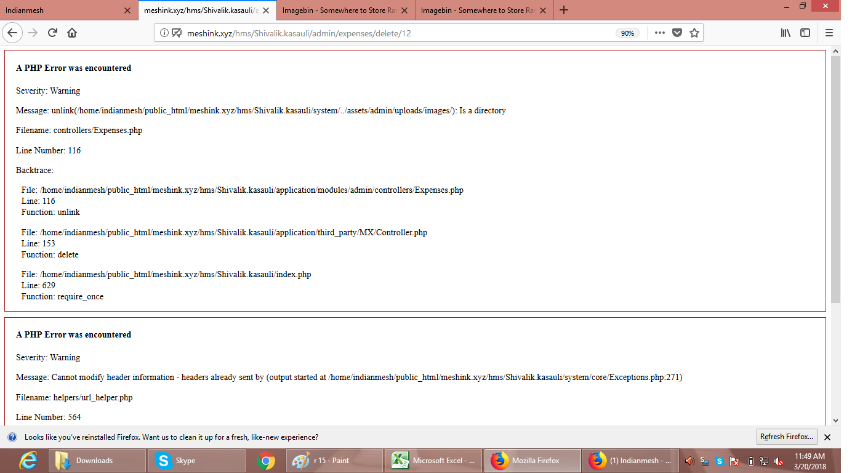The image size is (868, 473).
Task: Click the MX/Controller.php file path line
Action: coord(224,233)
